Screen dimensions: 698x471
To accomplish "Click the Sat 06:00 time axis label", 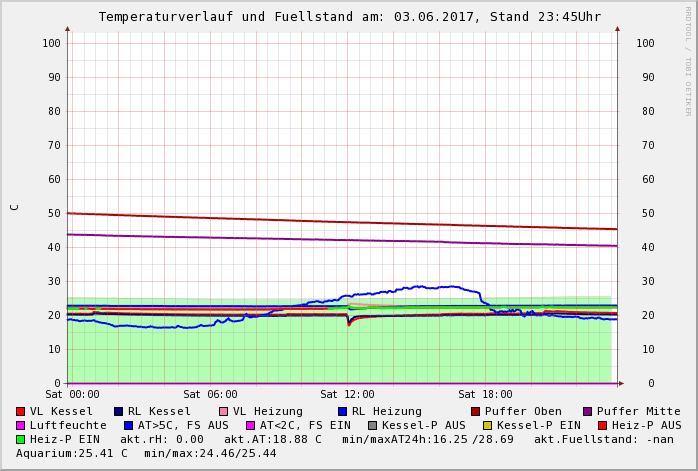I will [210, 395].
